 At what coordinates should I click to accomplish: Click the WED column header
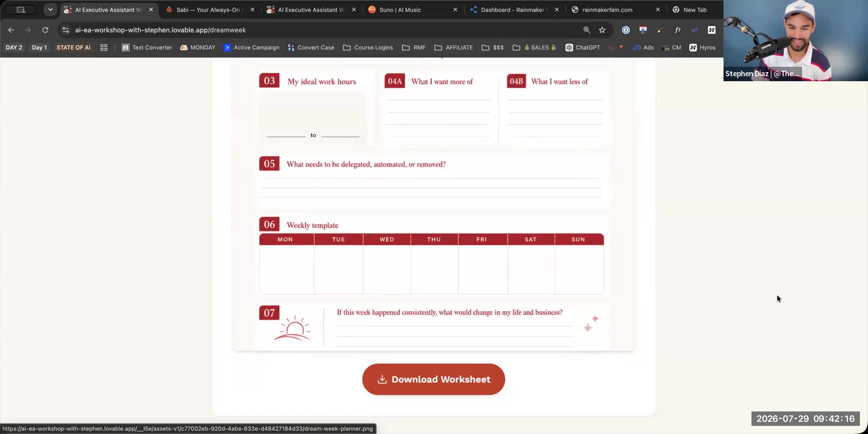coord(387,240)
